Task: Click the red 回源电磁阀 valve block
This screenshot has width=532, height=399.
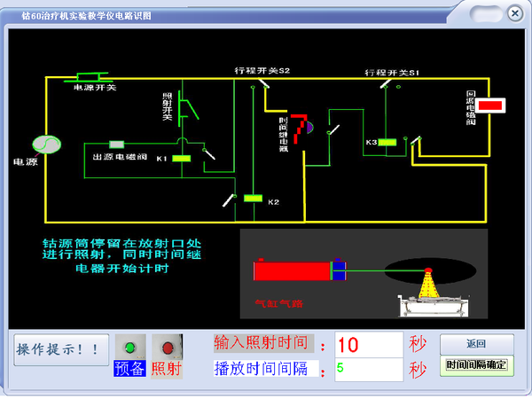Action: point(490,106)
